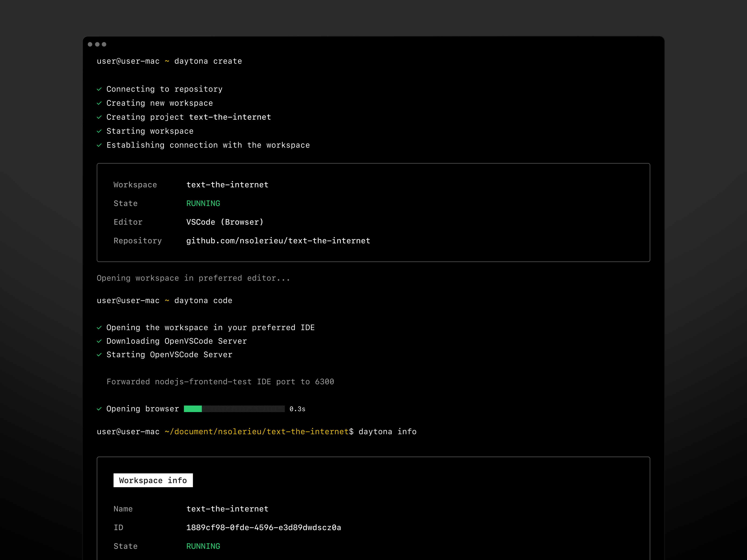Image resolution: width=747 pixels, height=560 pixels.
Task: Click the Opening browser progress bar
Action: (234, 409)
